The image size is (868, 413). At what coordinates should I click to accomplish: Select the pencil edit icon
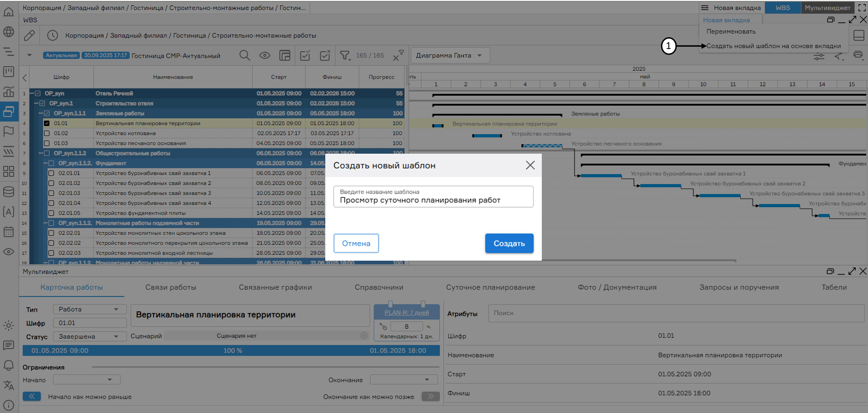29,35
